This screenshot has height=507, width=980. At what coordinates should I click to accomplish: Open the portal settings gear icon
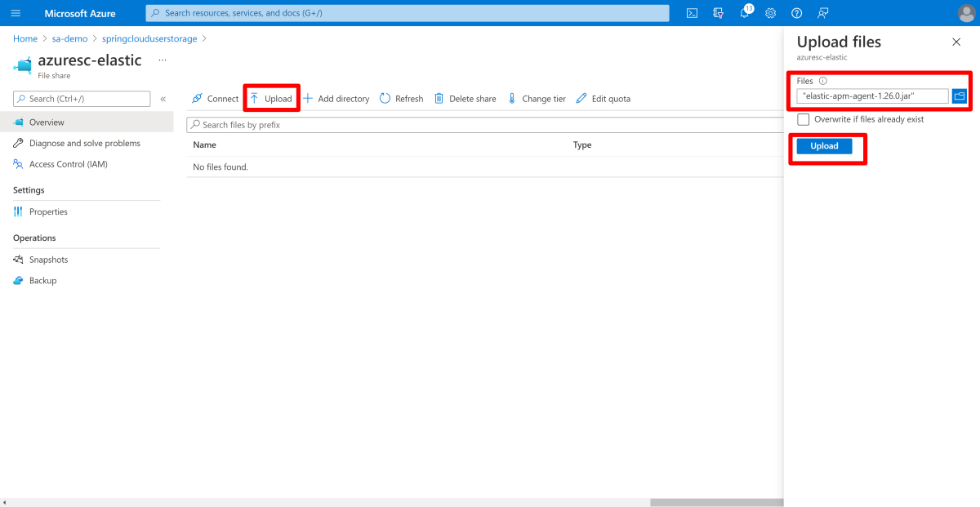pyautogui.click(x=770, y=13)
